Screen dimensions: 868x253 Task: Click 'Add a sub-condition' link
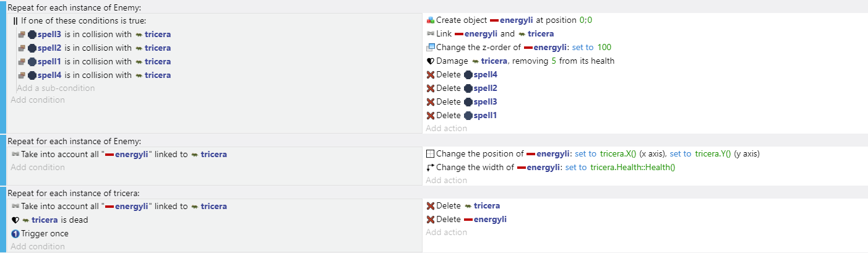(x=56, y=88)
